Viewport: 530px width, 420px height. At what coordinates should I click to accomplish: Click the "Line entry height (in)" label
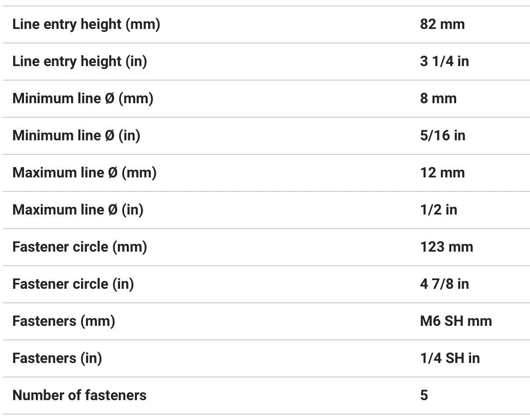[x=80, y=62]
